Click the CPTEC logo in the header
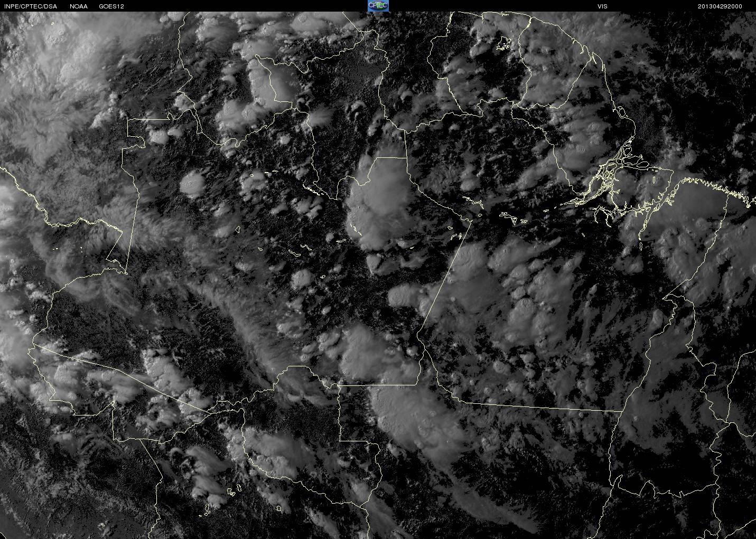Screen dimensions: 756x539 click(378, 6)
